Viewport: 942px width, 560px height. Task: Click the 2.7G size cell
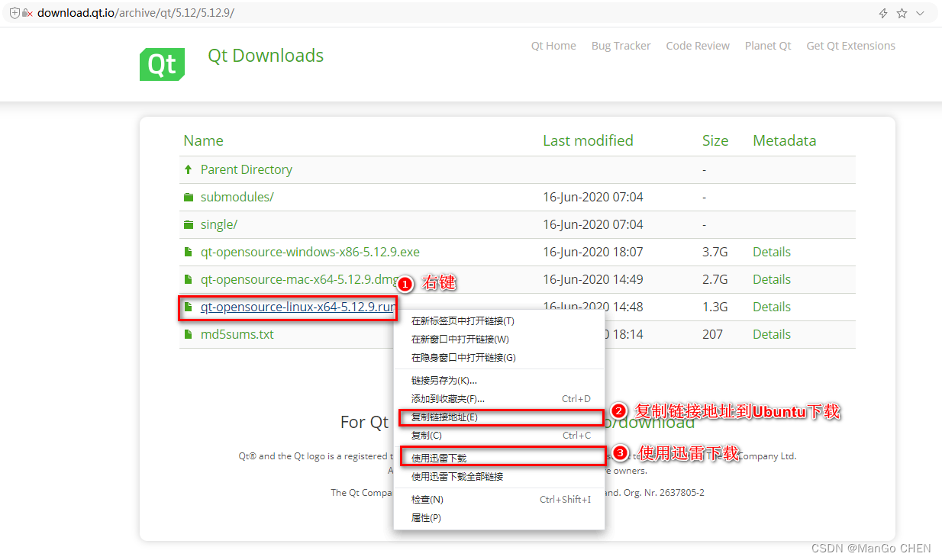(715, 279)
